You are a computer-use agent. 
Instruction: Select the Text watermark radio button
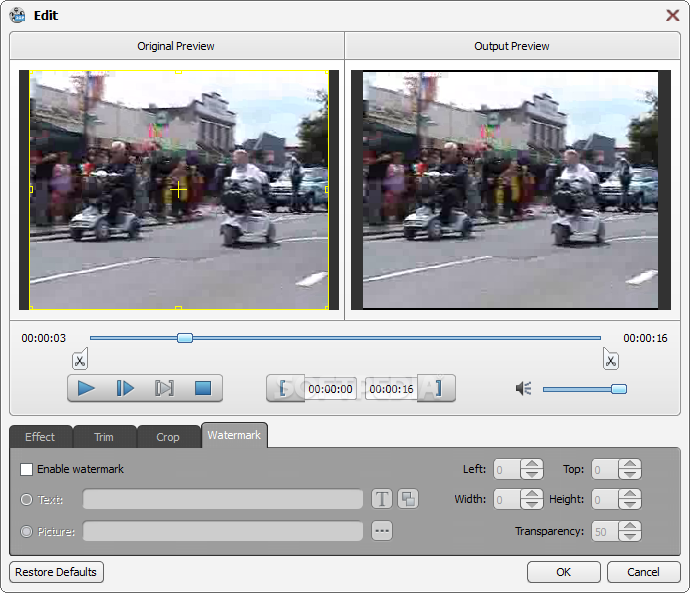pos(26,500)
